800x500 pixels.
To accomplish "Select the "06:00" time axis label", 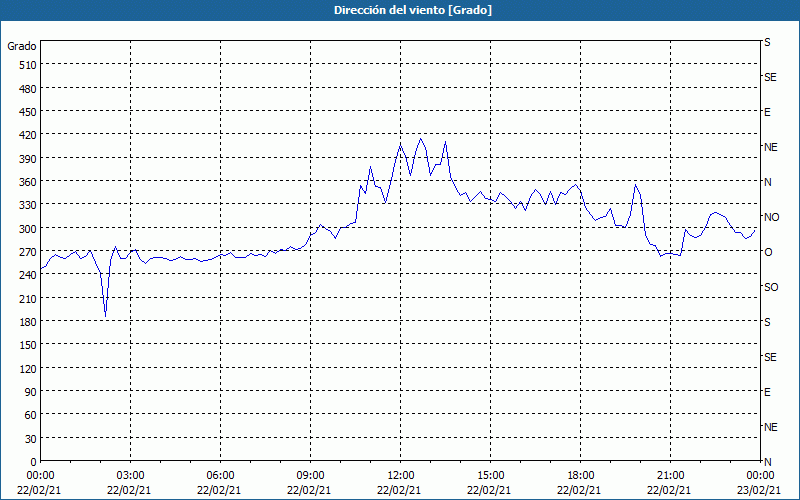I will 220,476.
